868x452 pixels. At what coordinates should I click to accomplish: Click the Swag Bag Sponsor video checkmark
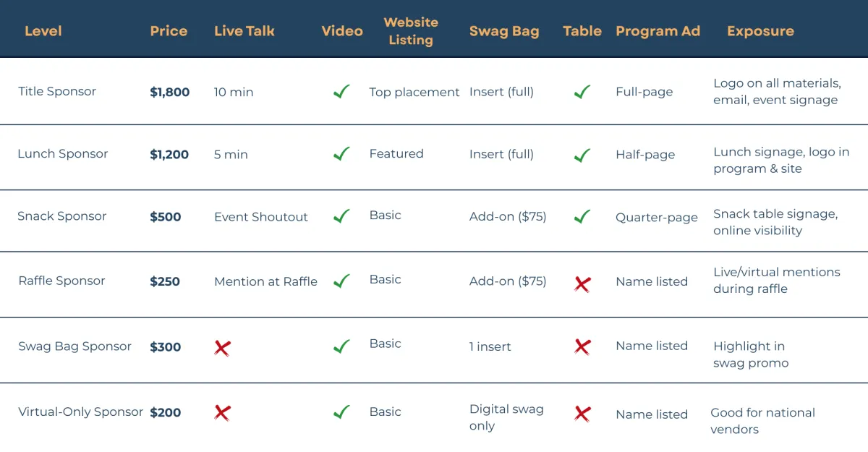341,346
